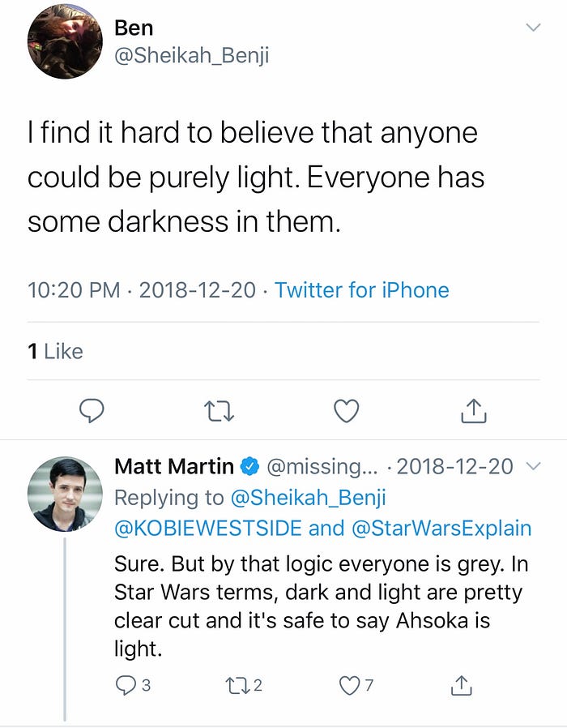567x728 pixels.
Task: Open Matt Martin's profile name
Action: click(x=174, y=466)
